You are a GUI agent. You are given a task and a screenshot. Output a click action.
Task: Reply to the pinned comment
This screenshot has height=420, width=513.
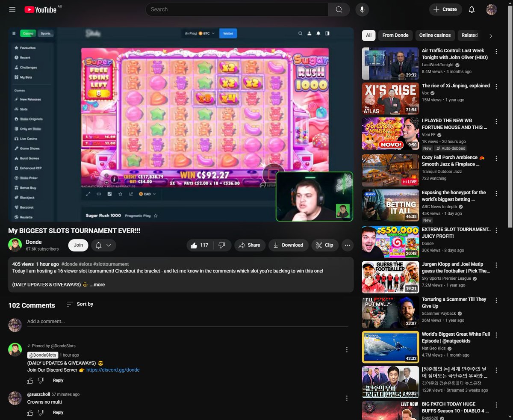[x=58, y=380]
